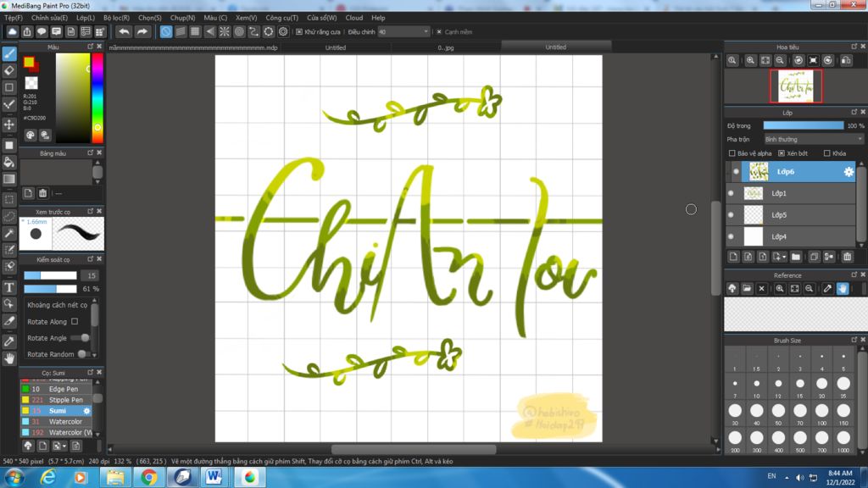The height and width of the screenshot is (488, 868).
Task: Open a reference image folder icon
Action: pos(747,288)
